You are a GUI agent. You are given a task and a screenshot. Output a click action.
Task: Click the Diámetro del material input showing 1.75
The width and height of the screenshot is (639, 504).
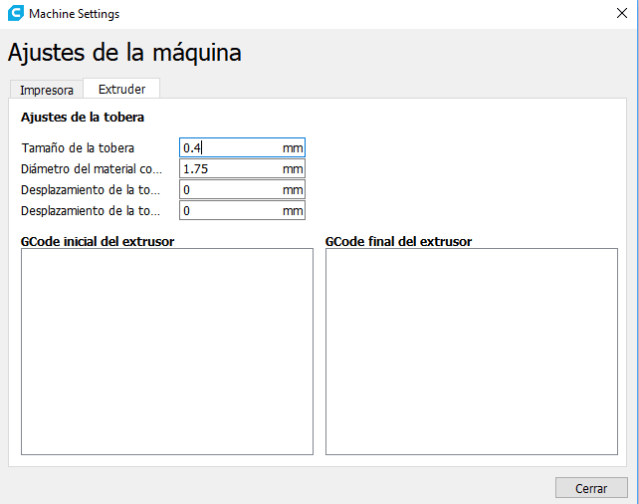coord(232,169)
